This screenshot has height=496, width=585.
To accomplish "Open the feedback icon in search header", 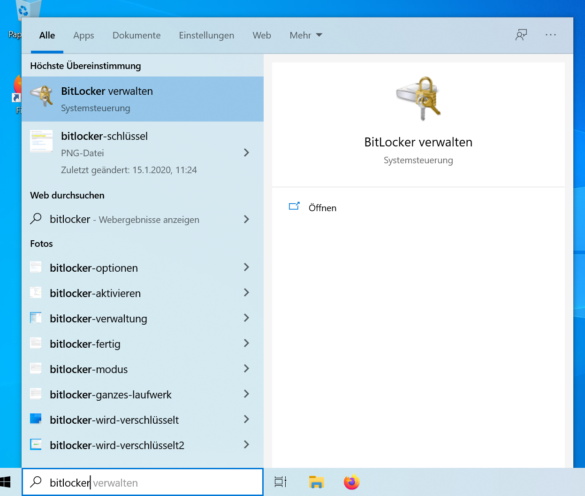I will pos(521,35).
